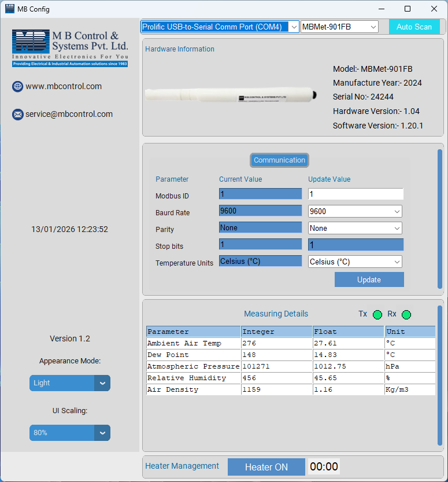Expand the Temperature Units update dropdown
Image resolution: width=448 pixels, height=482 pixels.
tap(355, 262)
